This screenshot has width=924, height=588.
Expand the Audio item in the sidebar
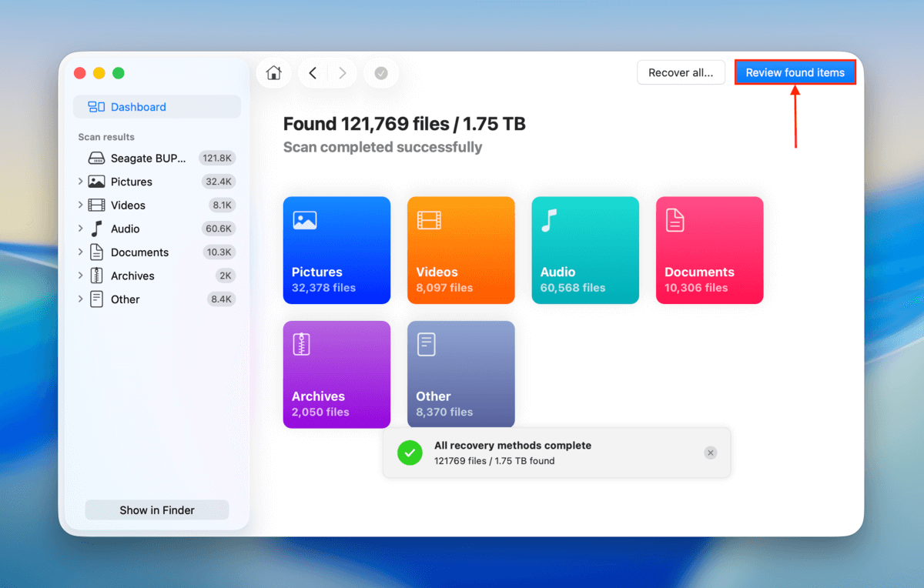click(80, 229)
